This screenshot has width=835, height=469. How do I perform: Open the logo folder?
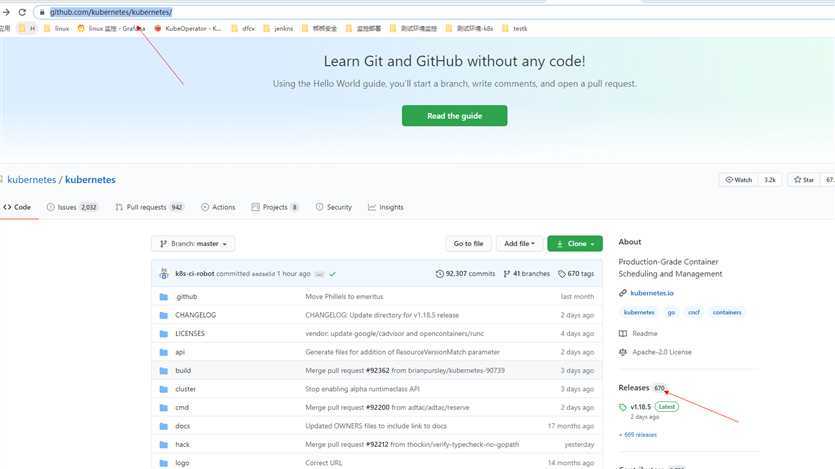(x=182, y=463)
